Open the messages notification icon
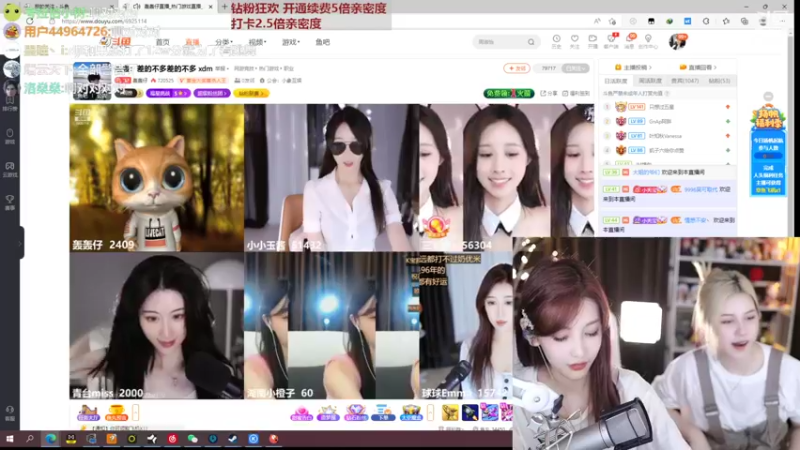 tap(630, 41)
